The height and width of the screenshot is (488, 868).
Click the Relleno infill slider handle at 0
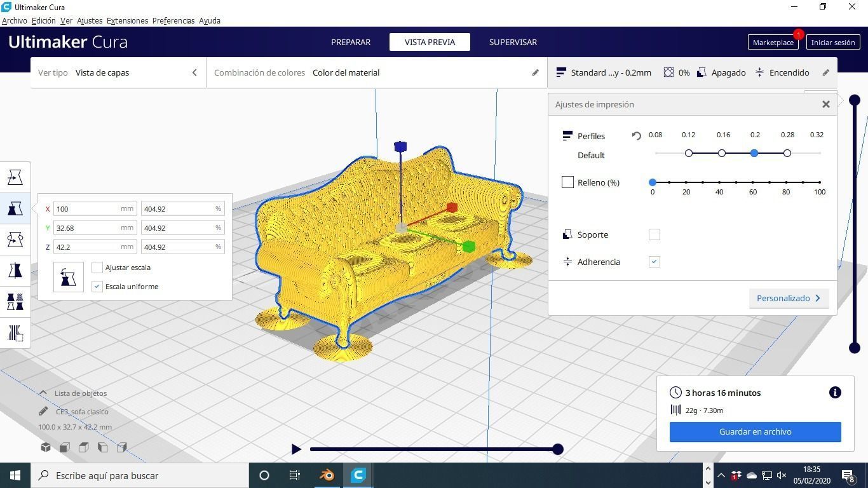coord(653,182)
